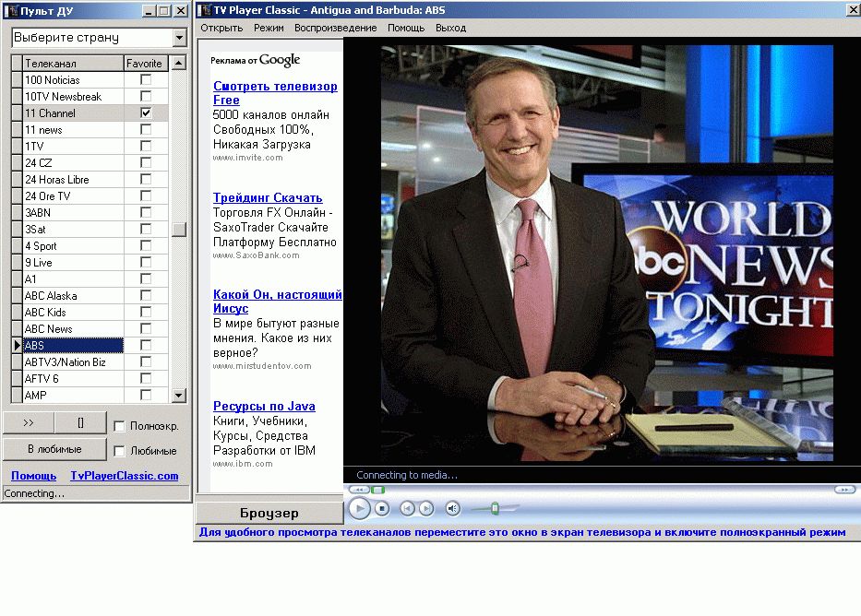
Task: Open the TvPlayerClassic.com link
Action: (124, 476)
